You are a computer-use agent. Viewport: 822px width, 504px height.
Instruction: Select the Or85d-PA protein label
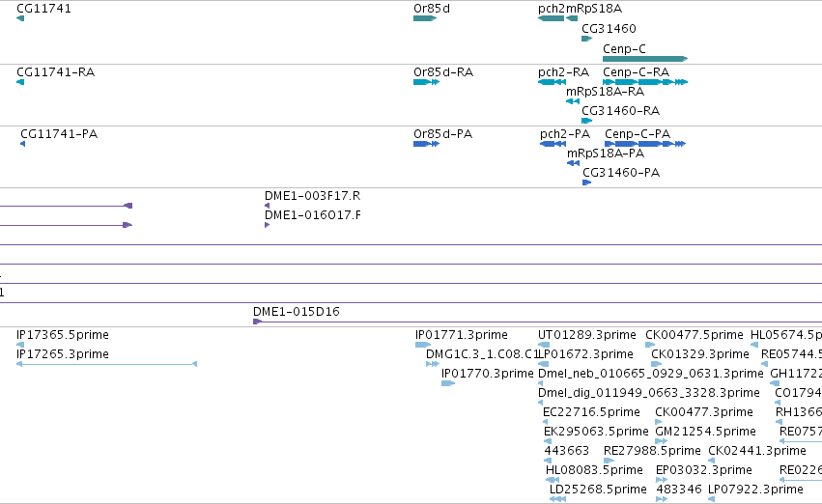pyautogui.click(x=443, y=134)
